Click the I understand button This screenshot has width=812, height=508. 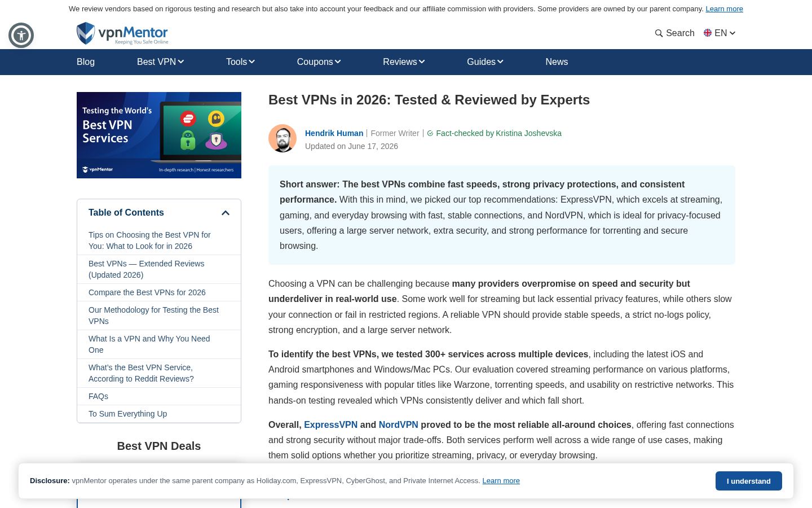748,481
